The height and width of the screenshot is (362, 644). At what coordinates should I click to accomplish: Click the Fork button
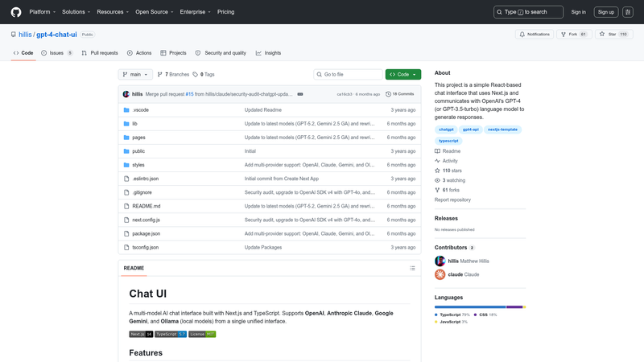[574, 34]
